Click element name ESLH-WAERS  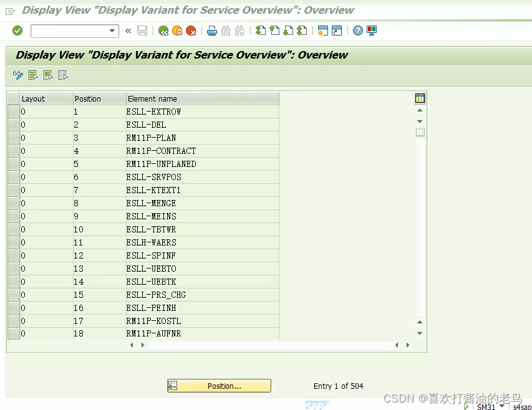(x=152, y=242)
